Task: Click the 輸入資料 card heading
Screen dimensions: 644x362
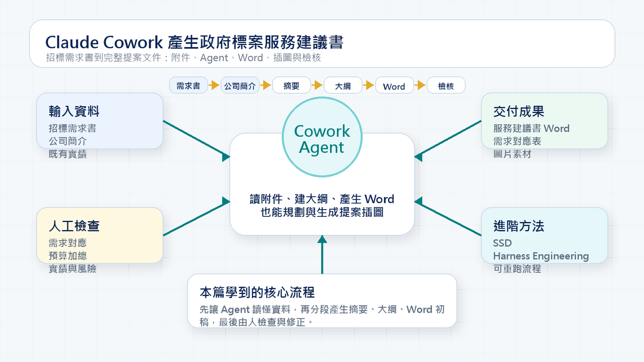Action: point(74,111)
